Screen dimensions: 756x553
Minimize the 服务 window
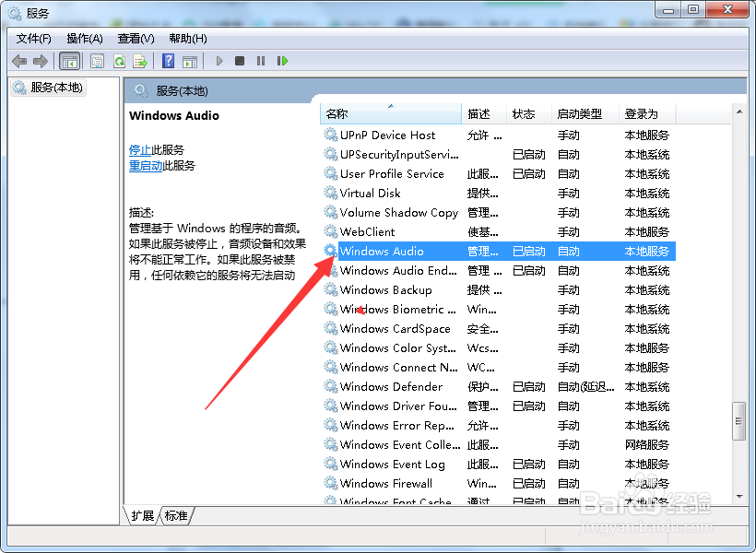pos(668,9)
